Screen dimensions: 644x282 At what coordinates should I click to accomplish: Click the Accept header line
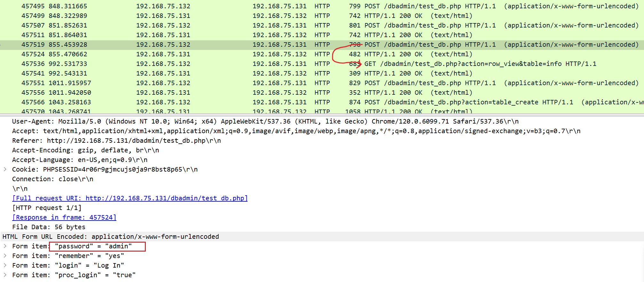coord(296,131)
